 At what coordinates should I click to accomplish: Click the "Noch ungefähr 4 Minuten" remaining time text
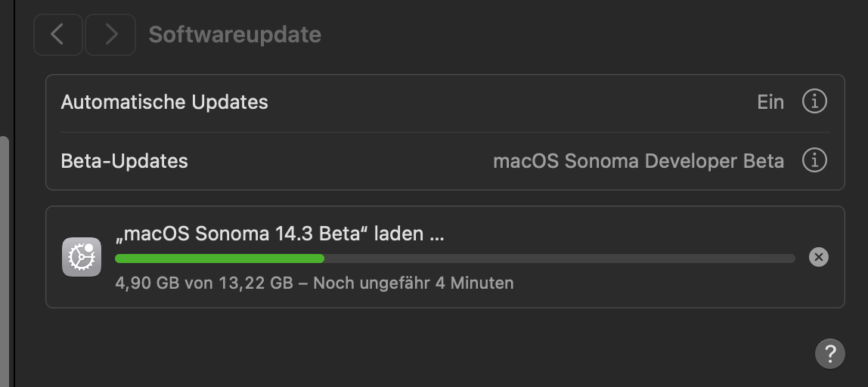coord(413,283)
